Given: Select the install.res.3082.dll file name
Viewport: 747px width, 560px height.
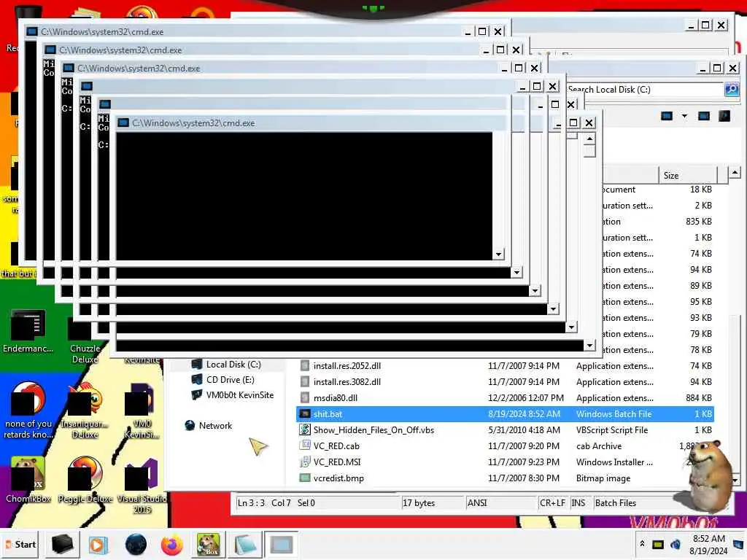Looking at the screenshot, I should click(x=347, y=382).
